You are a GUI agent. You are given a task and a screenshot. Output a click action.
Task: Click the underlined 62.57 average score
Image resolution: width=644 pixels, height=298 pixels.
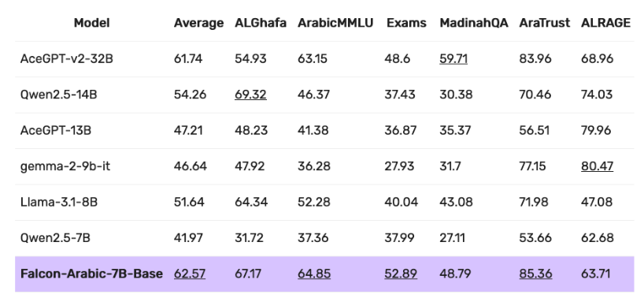(x=190, y=274)
